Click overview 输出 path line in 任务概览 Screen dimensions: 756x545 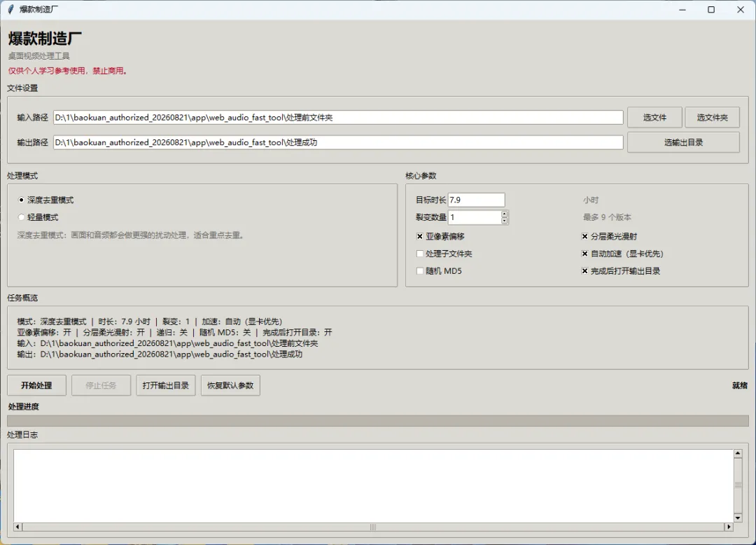coord(160,354)
